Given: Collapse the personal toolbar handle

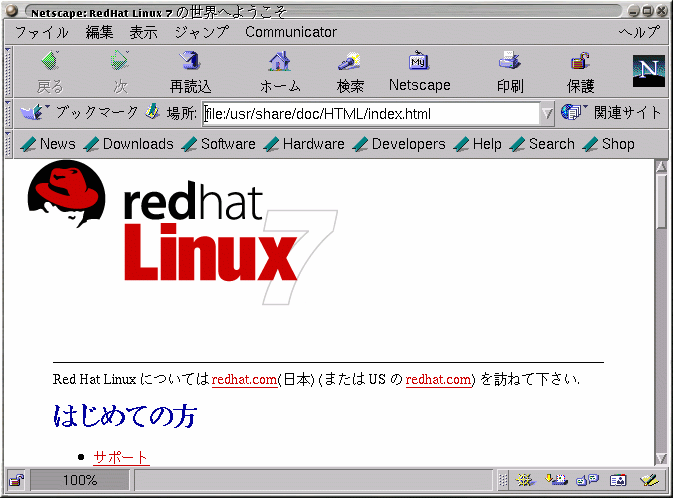Looking at the screenshot, I should (x=8, y=144).
